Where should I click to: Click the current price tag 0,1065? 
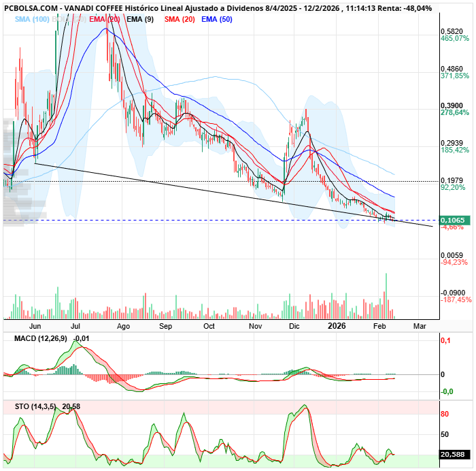(453, 221)
